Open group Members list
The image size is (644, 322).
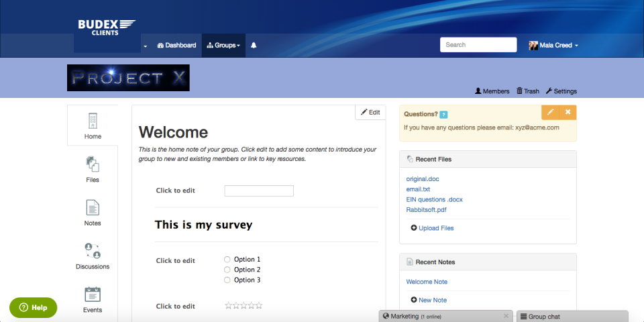(x=492, y=91)
